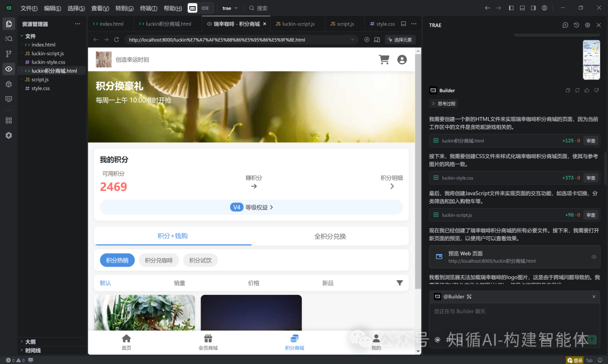Viewport: 608px width, 364px height.
Task: Open the trae project dropdown
Action: click(230, 8)
